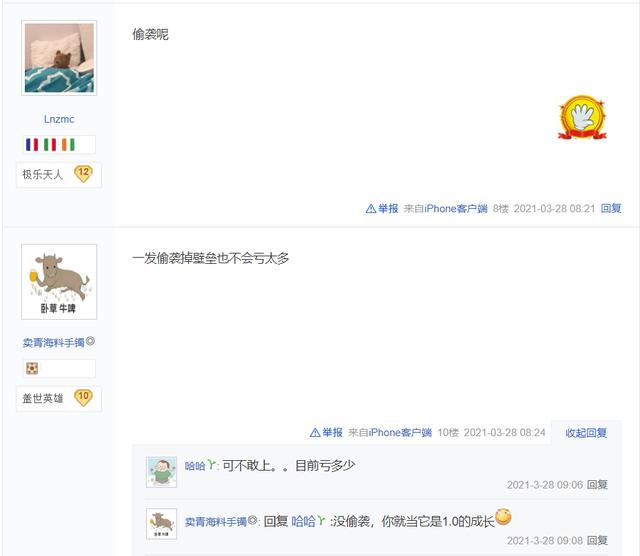Click Lnzmc's flag badge icons

click(50, 145)
